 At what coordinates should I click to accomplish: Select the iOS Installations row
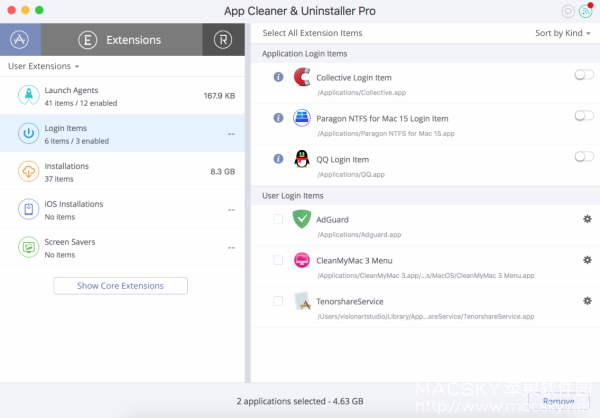pos(122,209)
